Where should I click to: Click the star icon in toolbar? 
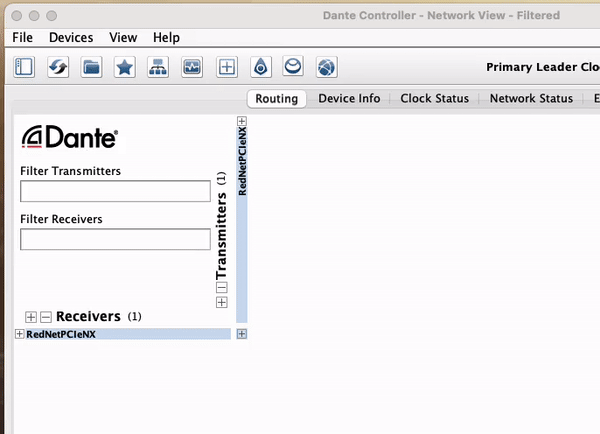(124, 67)
